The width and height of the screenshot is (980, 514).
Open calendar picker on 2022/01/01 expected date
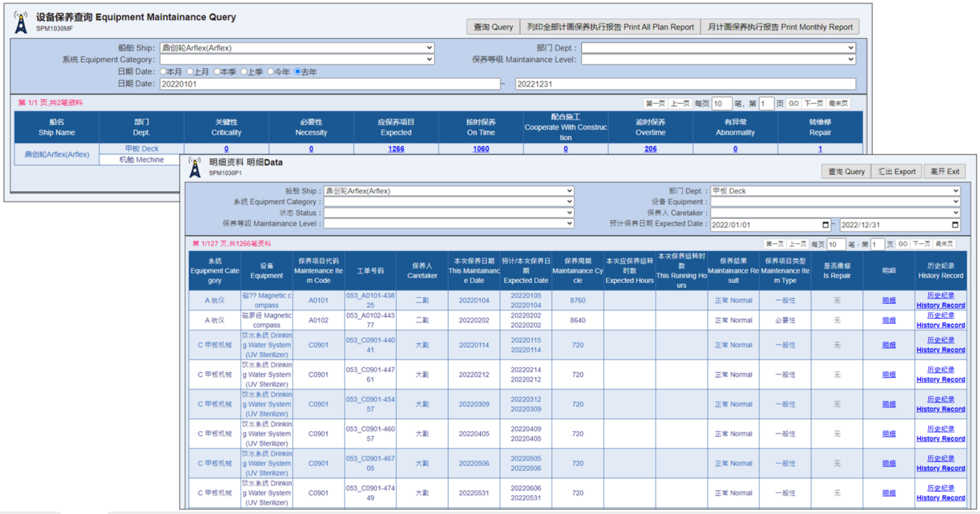point(825,225)
